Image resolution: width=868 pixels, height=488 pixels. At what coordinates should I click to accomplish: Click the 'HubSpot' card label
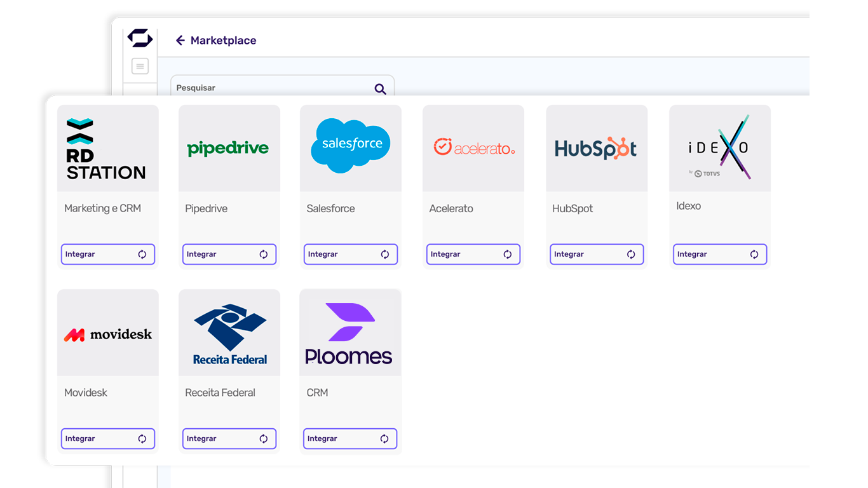(573, 208)
